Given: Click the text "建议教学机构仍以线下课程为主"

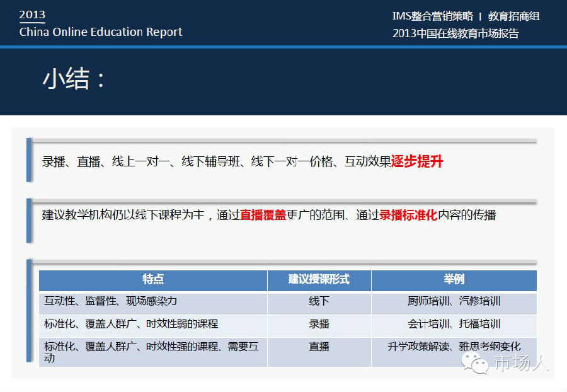Looking at the screenshot, I should 123,215.
